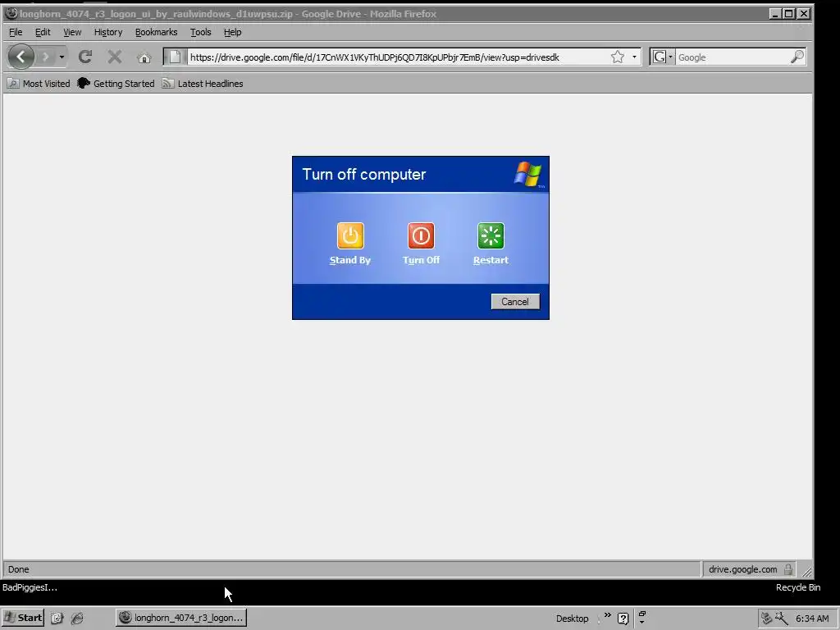Reload the page with the refresh icon

[x=85, y=57]
